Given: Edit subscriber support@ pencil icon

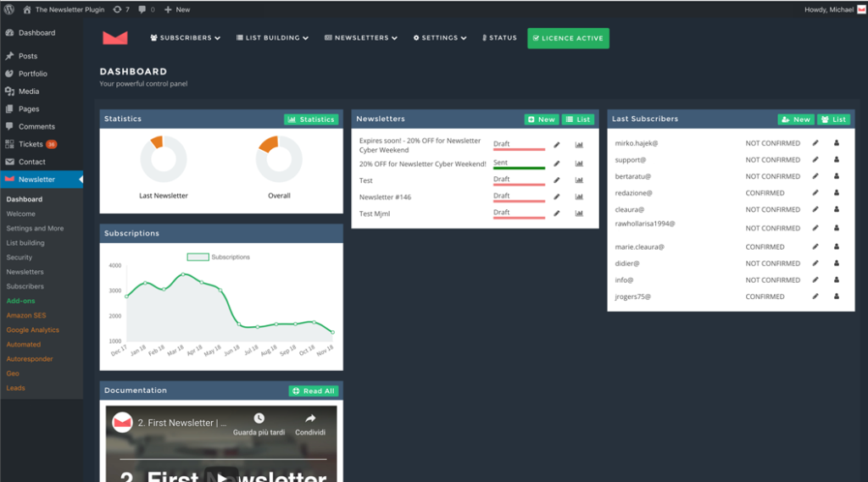Looking at the screenshot, I should pos(815,159).
